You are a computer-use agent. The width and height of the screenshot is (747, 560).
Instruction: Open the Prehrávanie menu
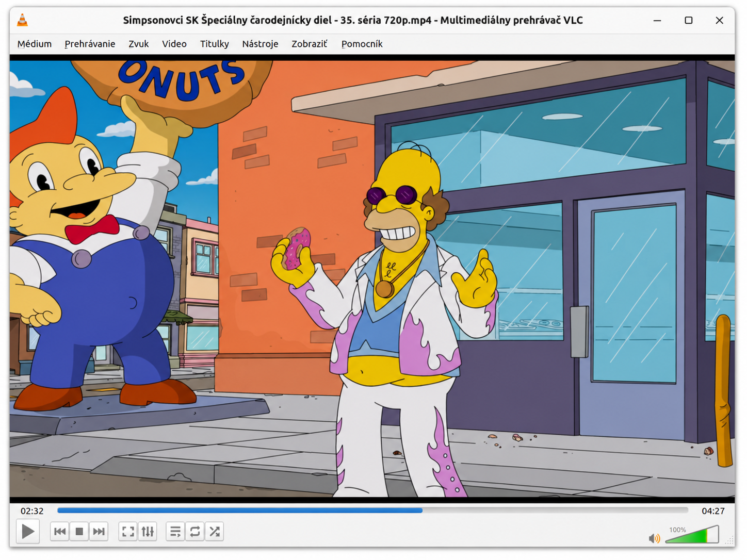click(x=90, y=44)
